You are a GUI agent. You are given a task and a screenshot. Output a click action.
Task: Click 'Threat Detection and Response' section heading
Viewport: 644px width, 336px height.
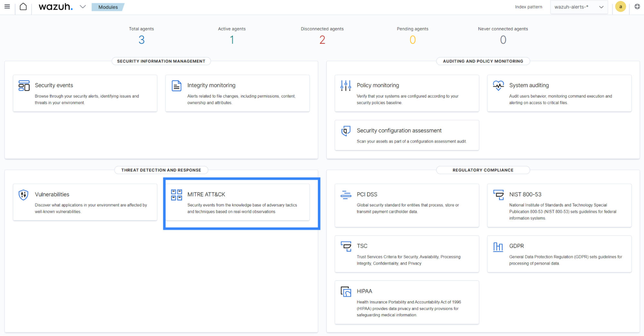pos(161,170)
